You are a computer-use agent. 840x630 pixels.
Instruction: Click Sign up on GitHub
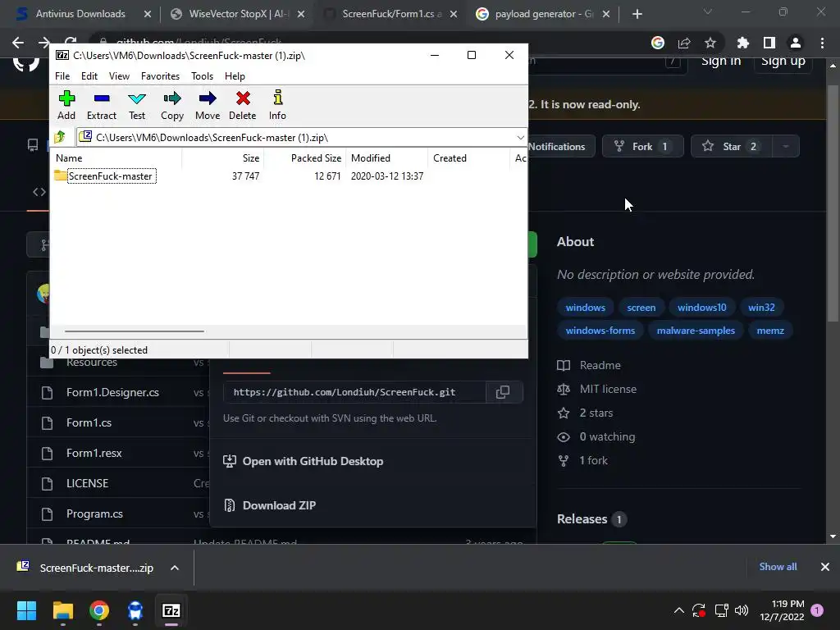tap(783, 61)
